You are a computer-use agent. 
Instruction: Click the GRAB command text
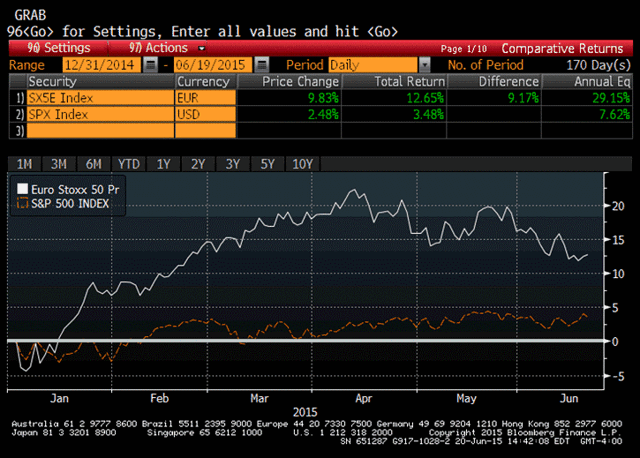30,15
